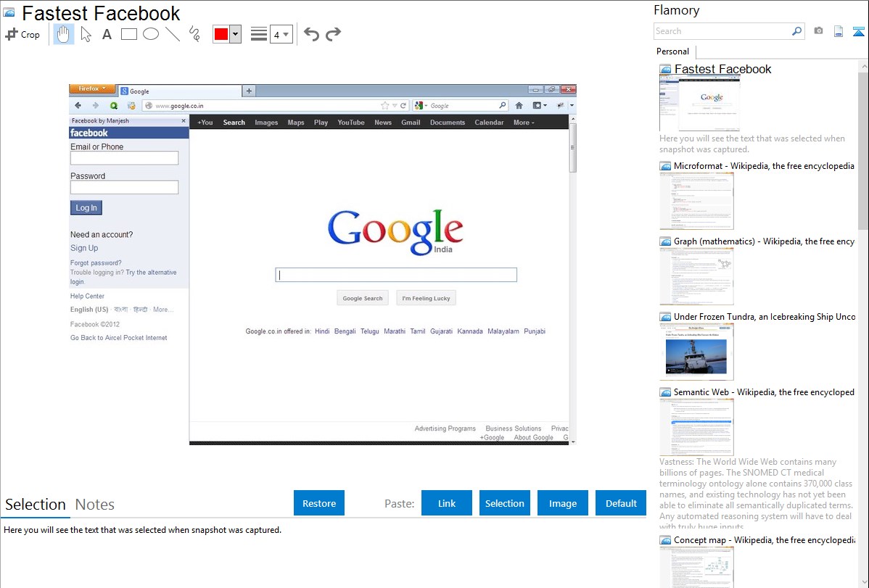869x588 pixels.
Task: Select the Crop tool
Action: click(x=22, y=34)
